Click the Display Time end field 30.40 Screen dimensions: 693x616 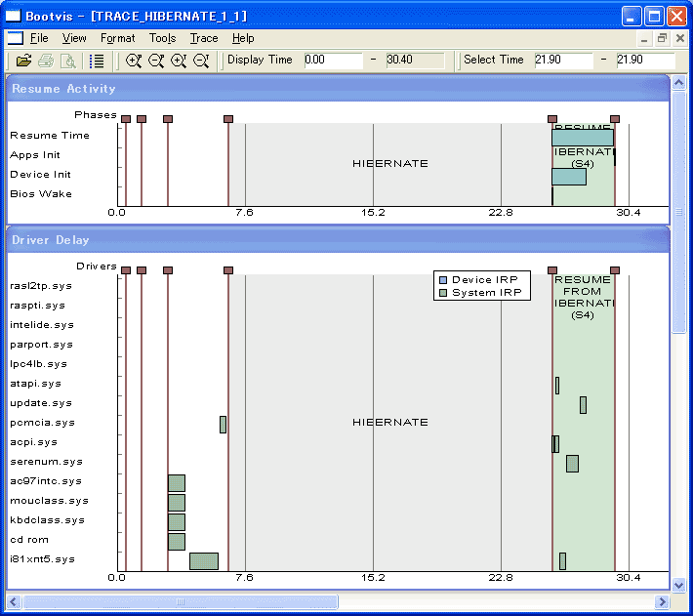[415, 61]
